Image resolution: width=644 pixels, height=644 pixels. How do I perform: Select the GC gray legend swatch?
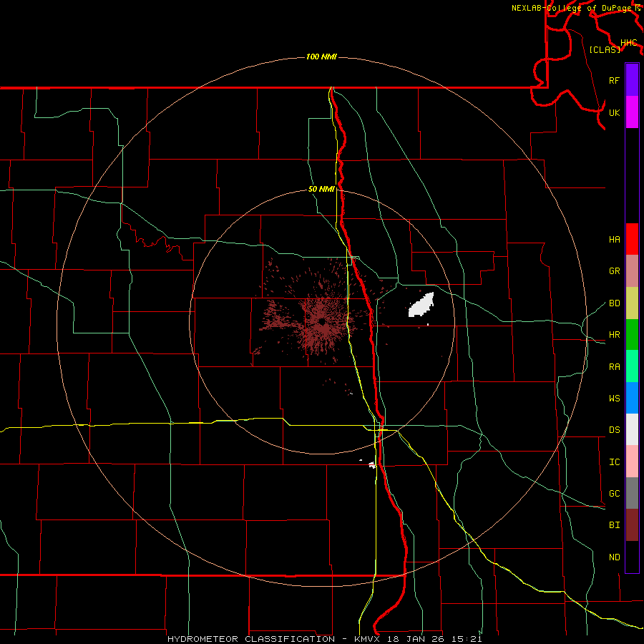pos(632,493)
